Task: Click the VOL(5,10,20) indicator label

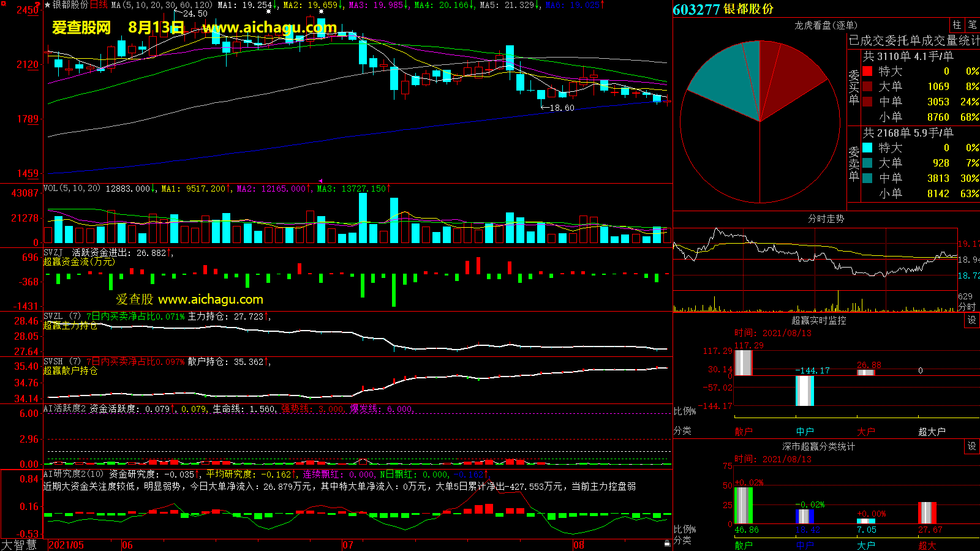Action: click(x=72, y=189)
